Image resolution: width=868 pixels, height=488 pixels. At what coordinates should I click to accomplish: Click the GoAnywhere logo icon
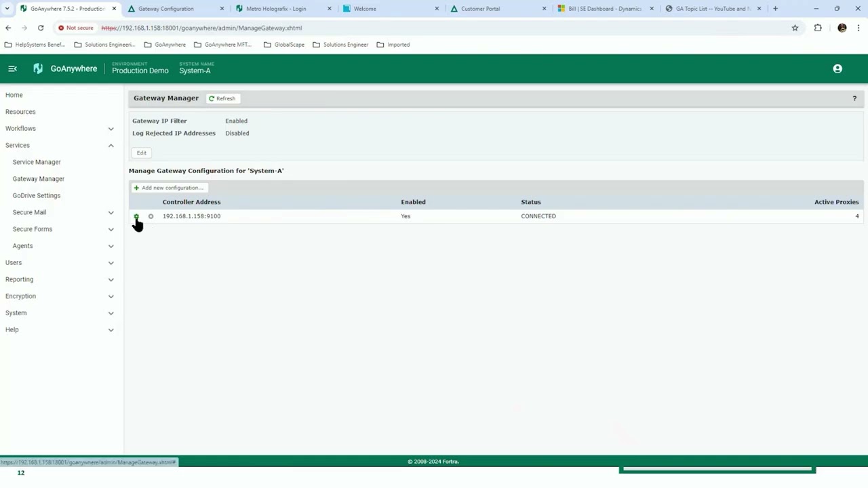pyautogui.click(x=38, y=68)
